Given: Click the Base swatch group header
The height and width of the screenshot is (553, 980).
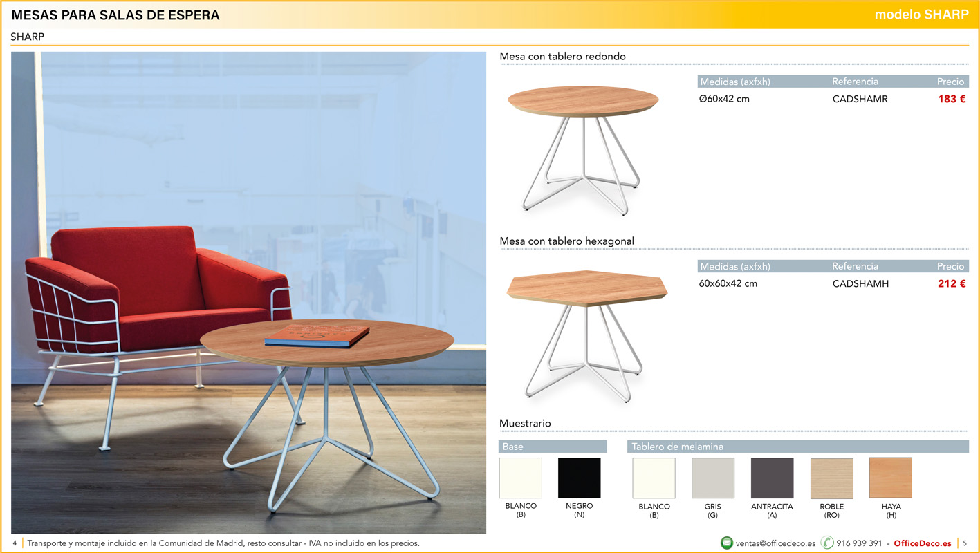Looking at the screenshot, I should pyautogui.click(x=553, y=447).
